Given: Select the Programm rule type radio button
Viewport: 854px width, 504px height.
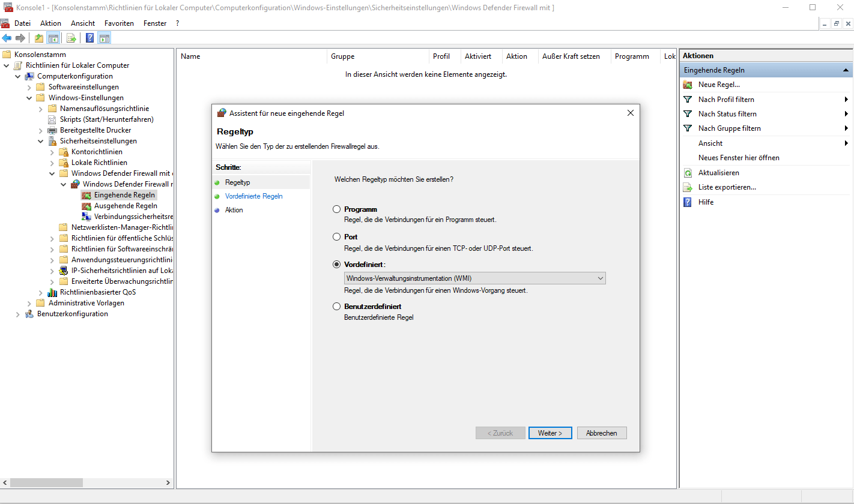Looking at the screenshot, I should (337, 209).
